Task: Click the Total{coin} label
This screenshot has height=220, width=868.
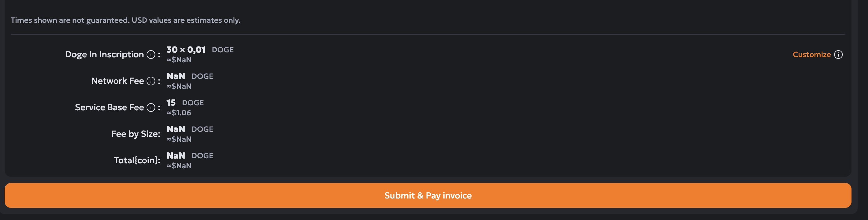Action: click(x=137, y=160)
